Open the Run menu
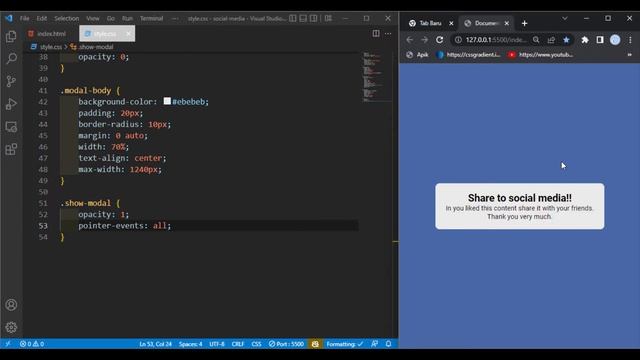Image resolution: width=640 pixels, height=360 pixels. point(127,18)
